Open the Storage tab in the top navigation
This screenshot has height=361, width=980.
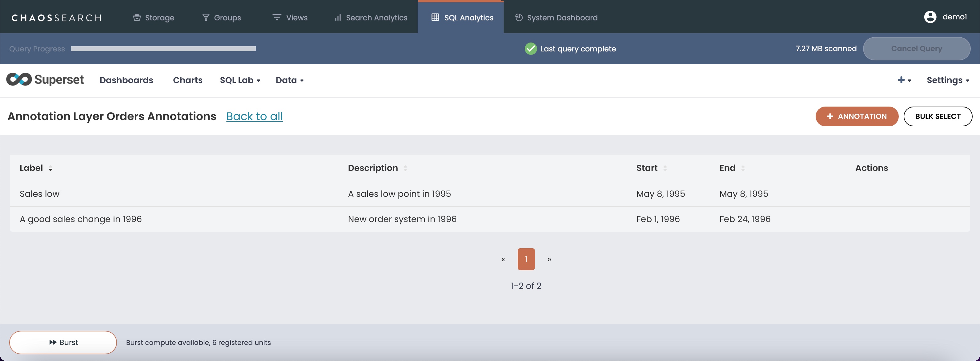[x=154, y=18]
